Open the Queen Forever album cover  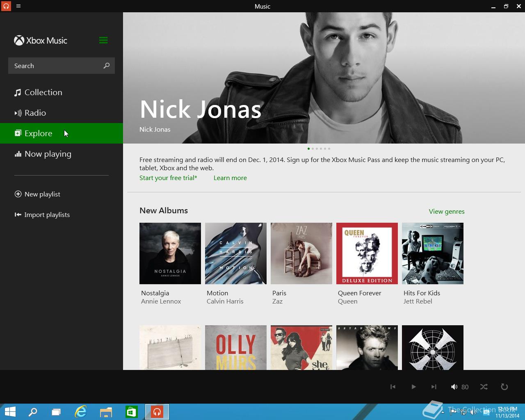367,253
